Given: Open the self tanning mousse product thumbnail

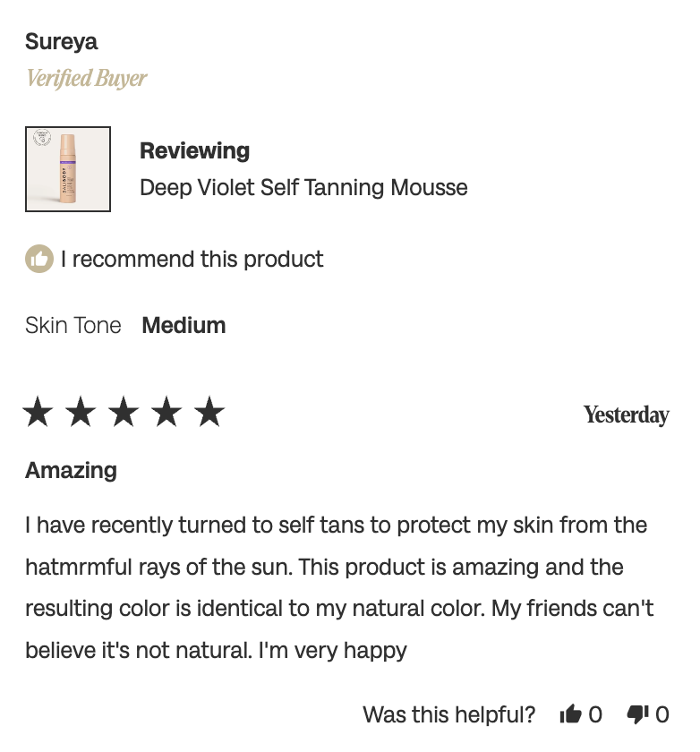Looking at the screenshot, I should click(x=68, y=169).
